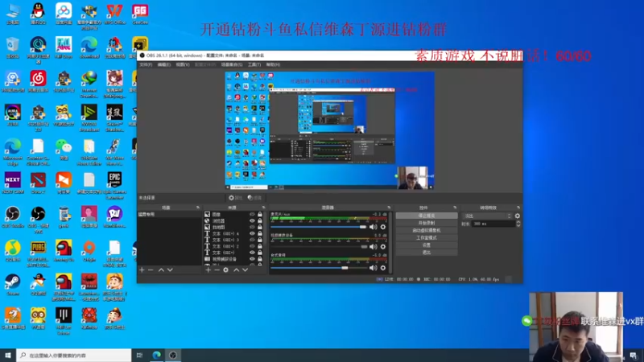Screen dimensions: 644x362
Task: Toggle lock on the 浏览器 source
Action: point(260,220)
